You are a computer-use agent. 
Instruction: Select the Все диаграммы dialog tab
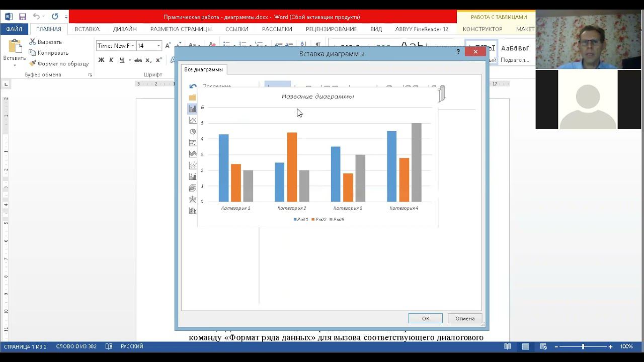(203, 69)
